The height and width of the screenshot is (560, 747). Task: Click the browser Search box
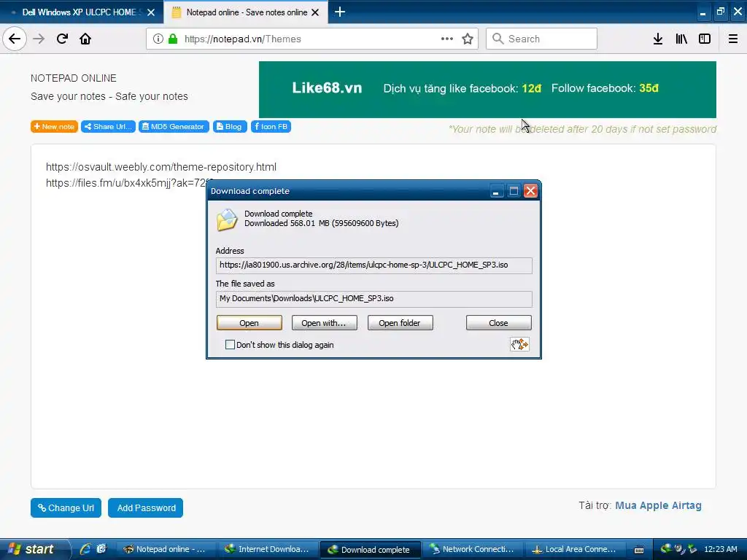click(541, 39)
